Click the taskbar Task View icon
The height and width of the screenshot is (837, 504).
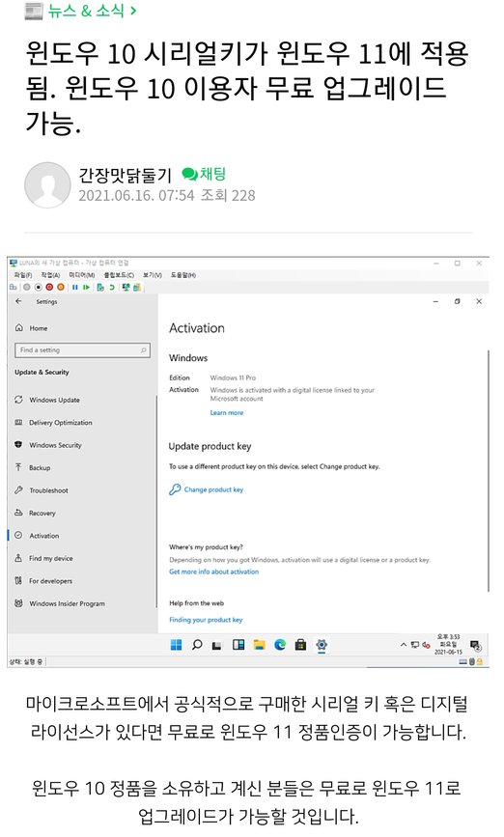pyautogui.click(x=217, y=645)
